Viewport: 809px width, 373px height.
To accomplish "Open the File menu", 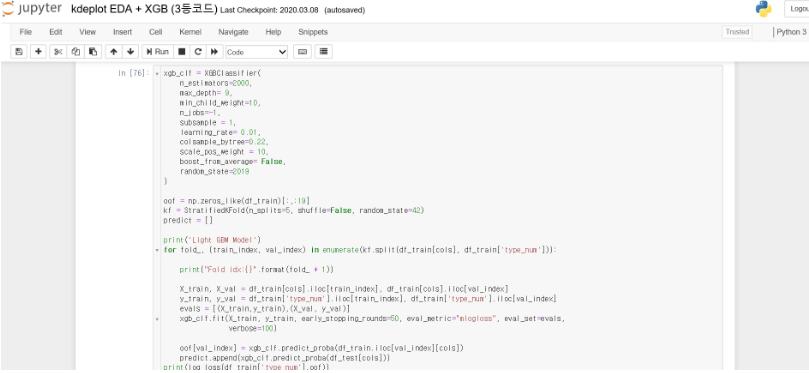I will tap(25, 32).
